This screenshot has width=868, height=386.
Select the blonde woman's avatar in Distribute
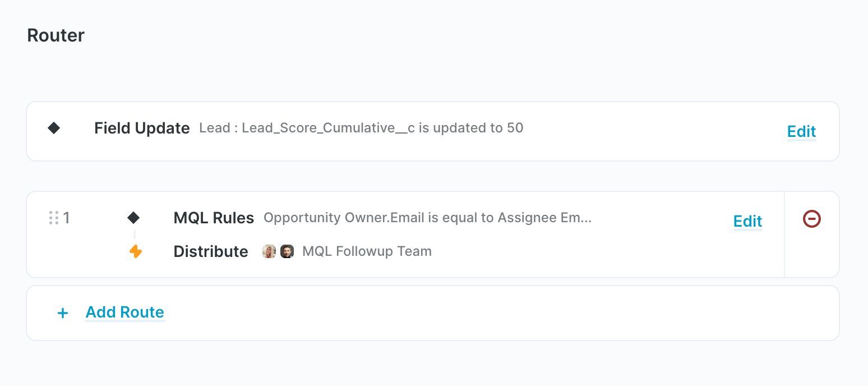pos(269,251)
